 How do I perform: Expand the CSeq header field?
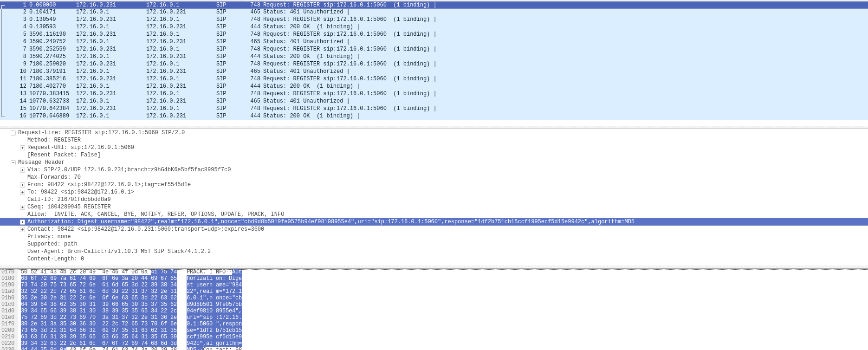(x=22, y=207)
